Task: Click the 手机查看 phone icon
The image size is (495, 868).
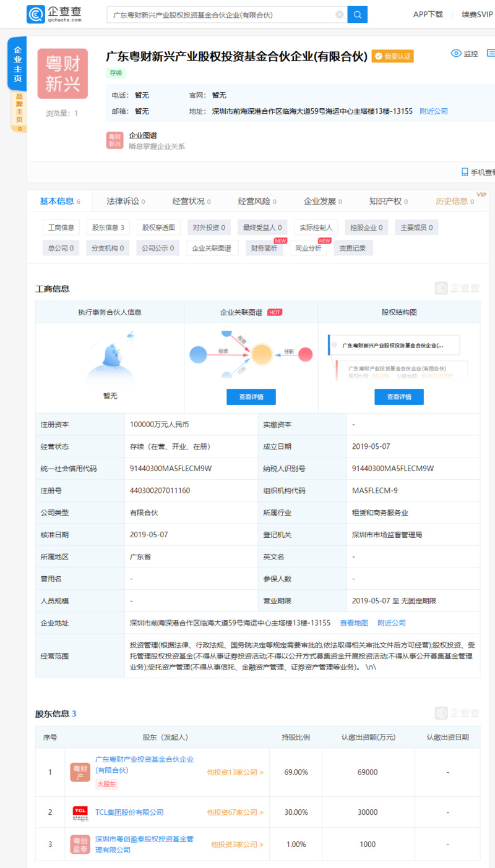Action: click(x=464, y=171)
